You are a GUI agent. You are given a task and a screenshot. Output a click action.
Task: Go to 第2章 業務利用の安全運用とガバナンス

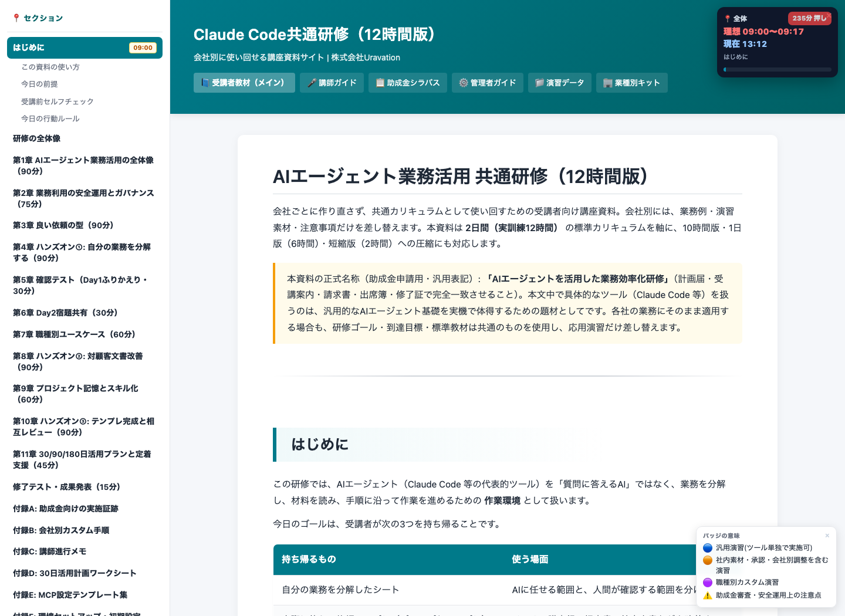(x=84, y=198)
